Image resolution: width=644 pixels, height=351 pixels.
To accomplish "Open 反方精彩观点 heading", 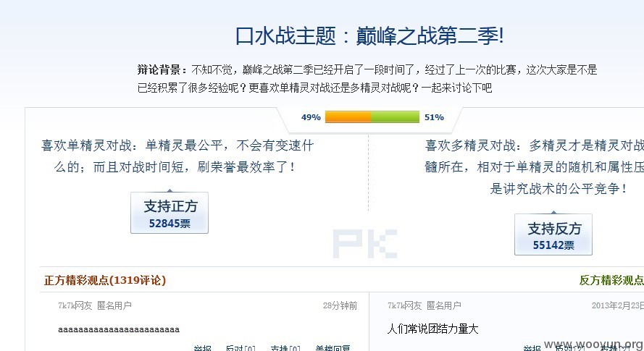I will coord(611,280).
